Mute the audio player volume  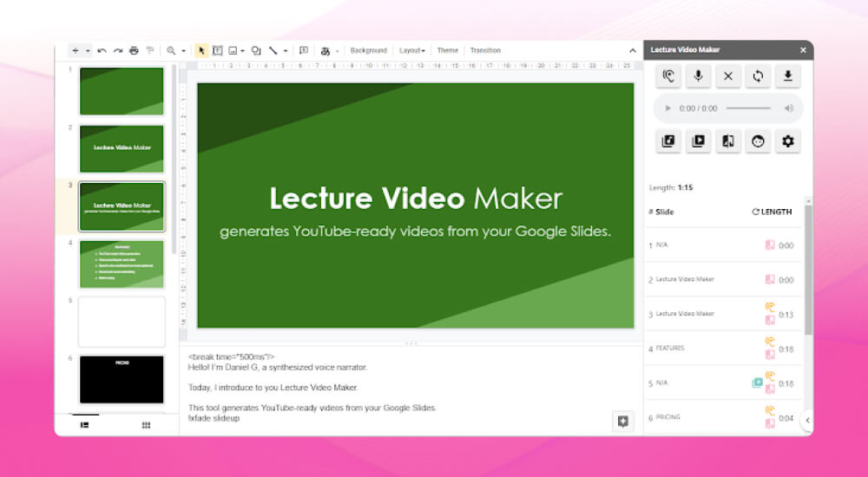[789, 108]
